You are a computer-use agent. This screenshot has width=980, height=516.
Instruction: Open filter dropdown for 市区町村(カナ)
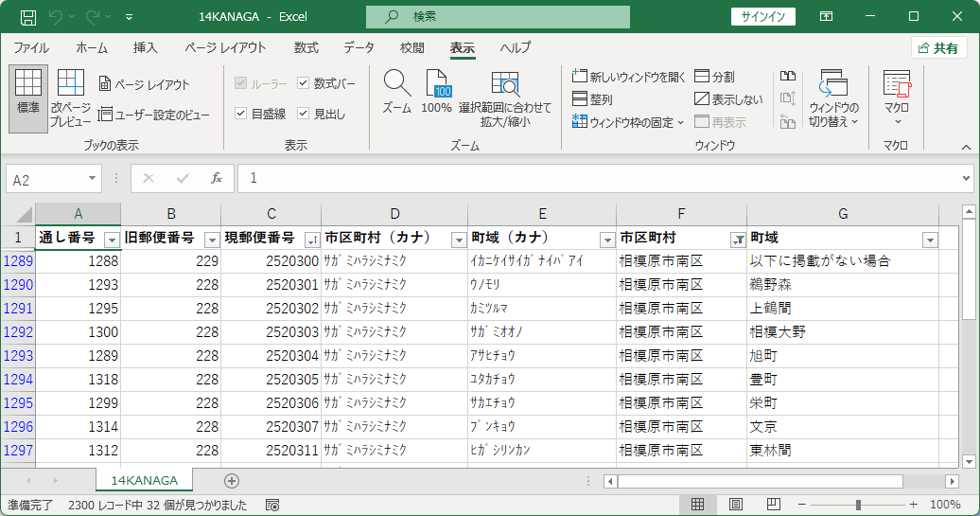click(x=459, y=240)
